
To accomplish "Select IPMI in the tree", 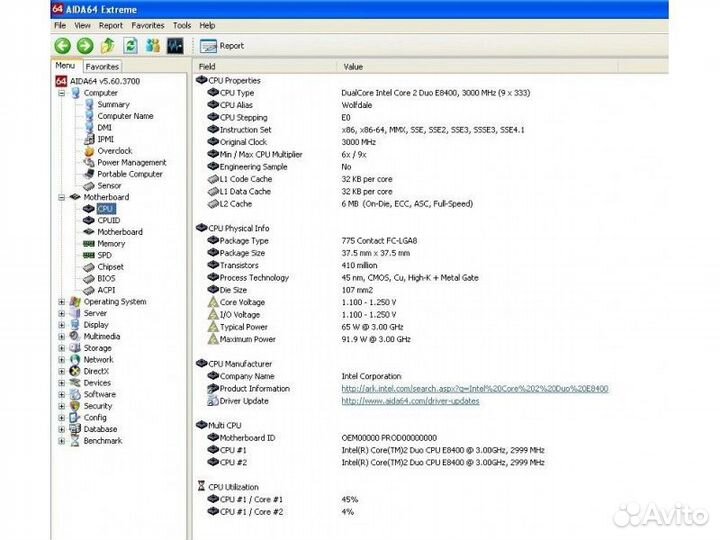I will pyautogui.click(x=106, y=139).
